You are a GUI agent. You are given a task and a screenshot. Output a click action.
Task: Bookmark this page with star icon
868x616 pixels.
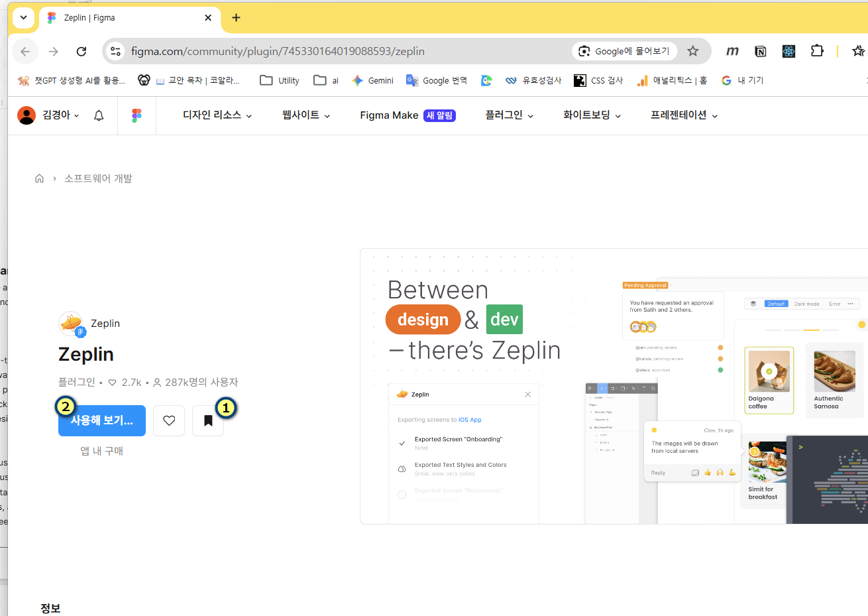pos(693,51)
